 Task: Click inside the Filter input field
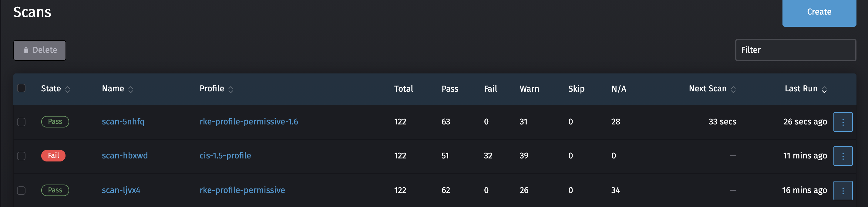pos(795,50)
